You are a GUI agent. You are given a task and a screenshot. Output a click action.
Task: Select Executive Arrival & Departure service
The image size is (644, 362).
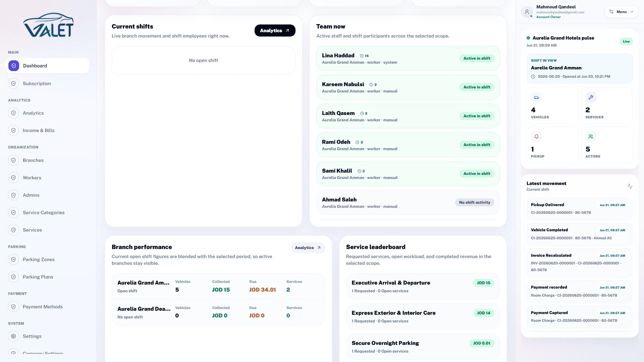click(423, 286)
